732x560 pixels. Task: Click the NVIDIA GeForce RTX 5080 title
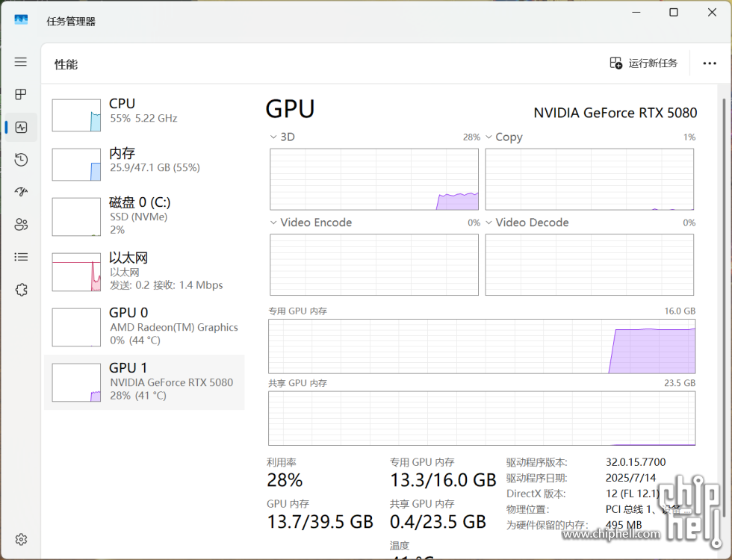point(615,113)
